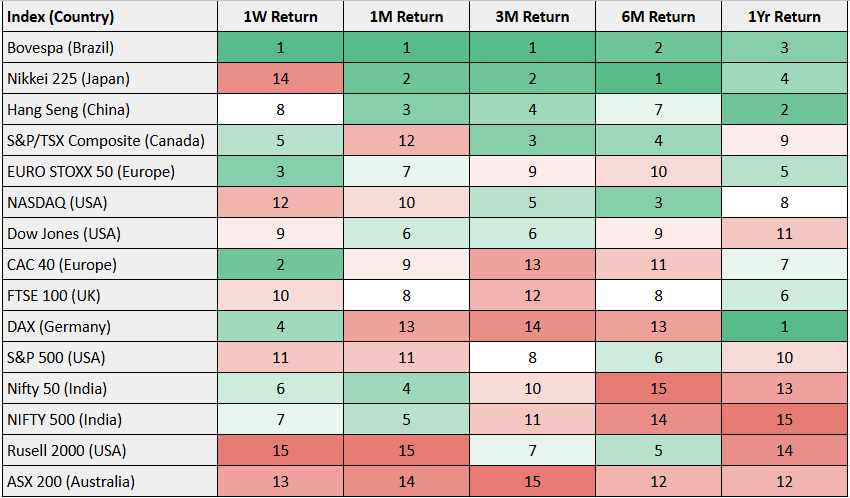Click the DAX (Germany) row label
The image size is (850, 498).
coord(56,327)
